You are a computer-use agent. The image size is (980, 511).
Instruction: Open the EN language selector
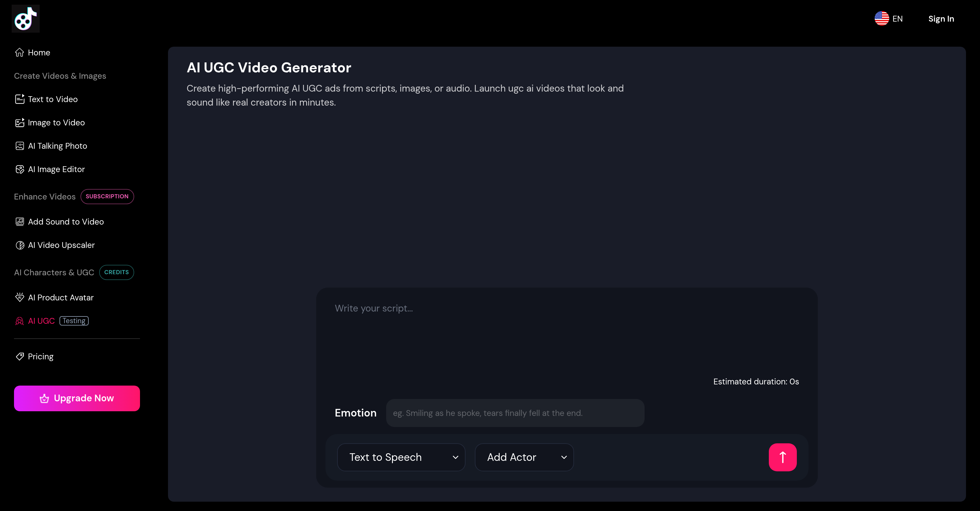[x=889, y=18]
